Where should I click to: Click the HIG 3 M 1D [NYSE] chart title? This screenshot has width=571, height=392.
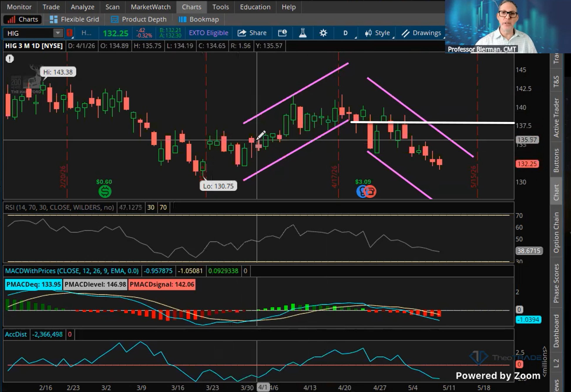(x=34, y=46)
